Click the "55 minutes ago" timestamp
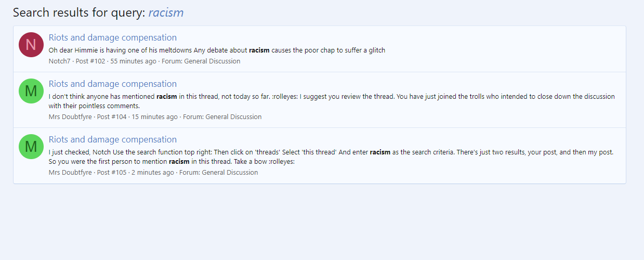The width and height of the screenshot is (644, 260). (134, 61)
